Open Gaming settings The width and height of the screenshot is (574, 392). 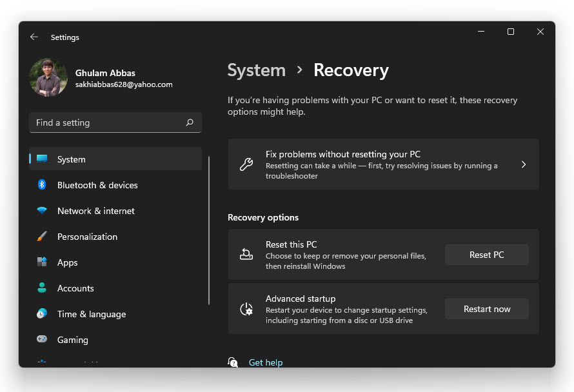point(115,340)
